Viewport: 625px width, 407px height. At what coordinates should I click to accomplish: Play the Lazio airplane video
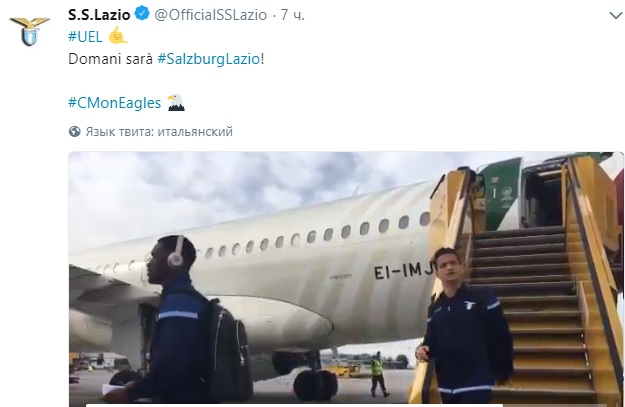tap(346, 279)
